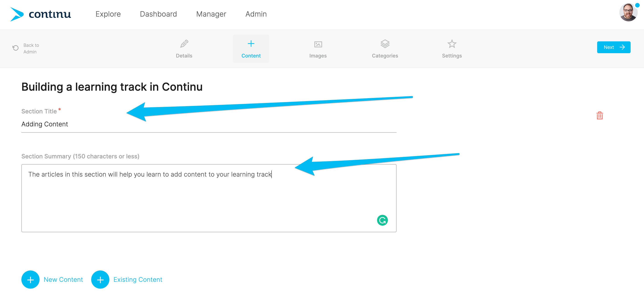Click the Content plus icon
644x300 pixels.
coord(251,44)
